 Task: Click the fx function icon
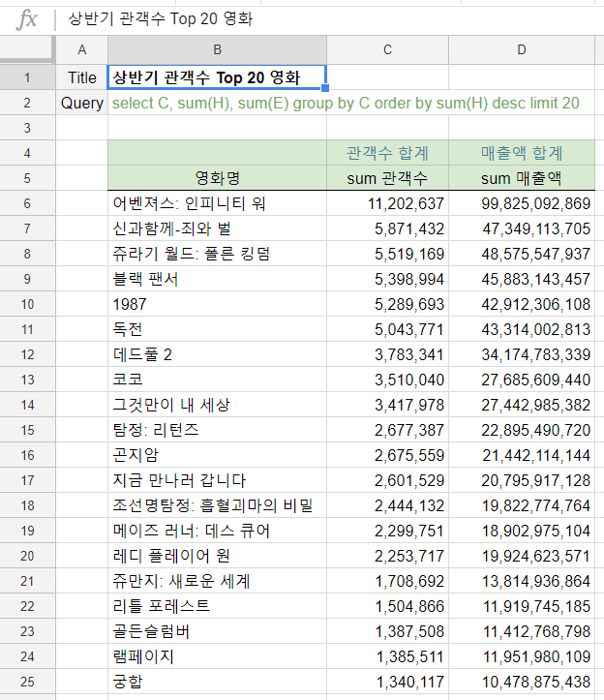pyautogui.click(x=27, y=18)
